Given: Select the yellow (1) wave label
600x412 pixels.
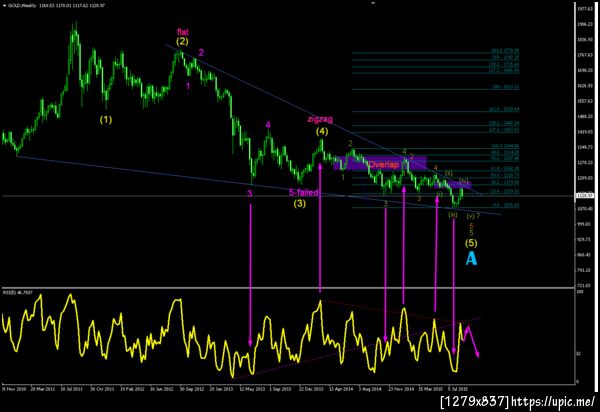Looking at the screenshot, I should [x=106, y=120].
